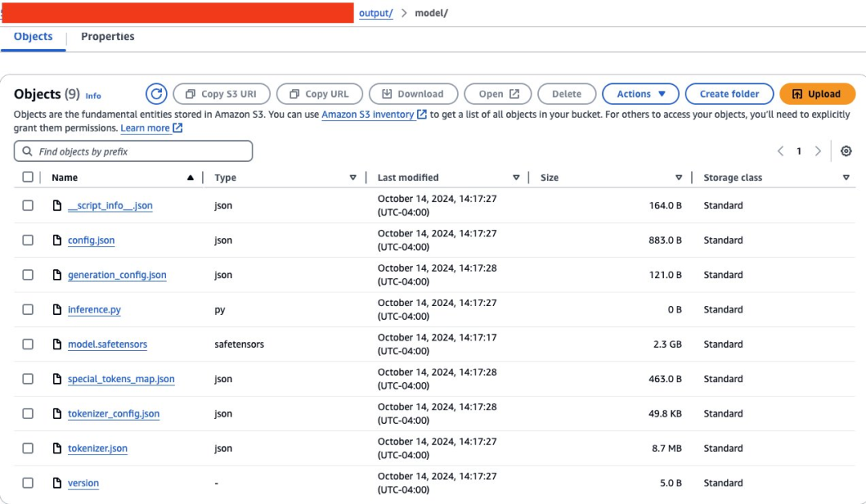Sort by Name column arrow

[x=190, y=177]
